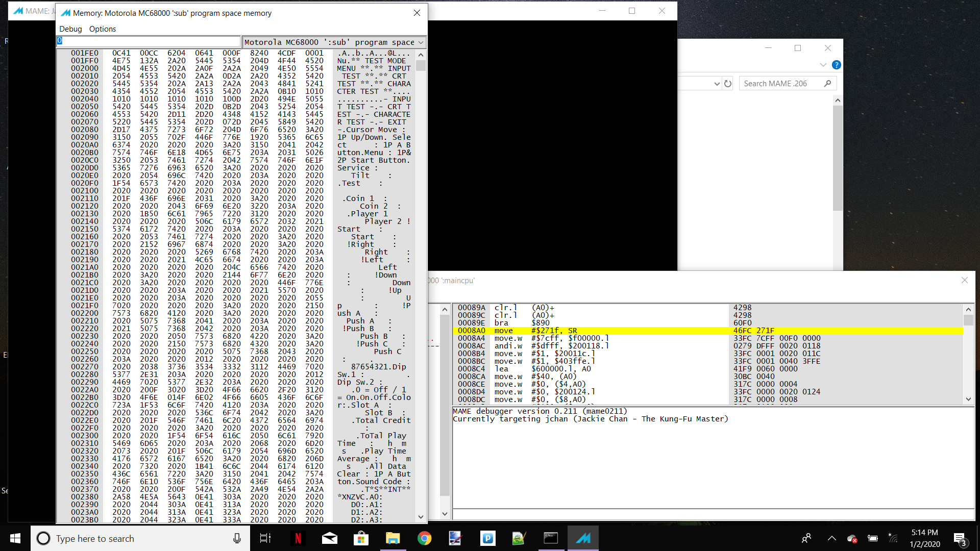Minimize the MAME emulator window
The width and height of the screenshot is (980, 551).
tap(602, 11)
